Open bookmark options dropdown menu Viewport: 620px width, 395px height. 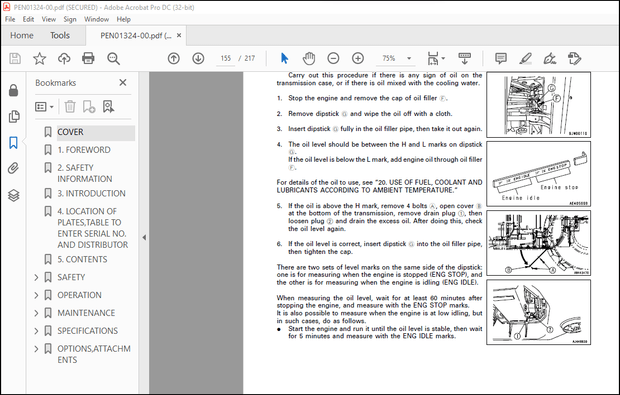pos(44,107)
